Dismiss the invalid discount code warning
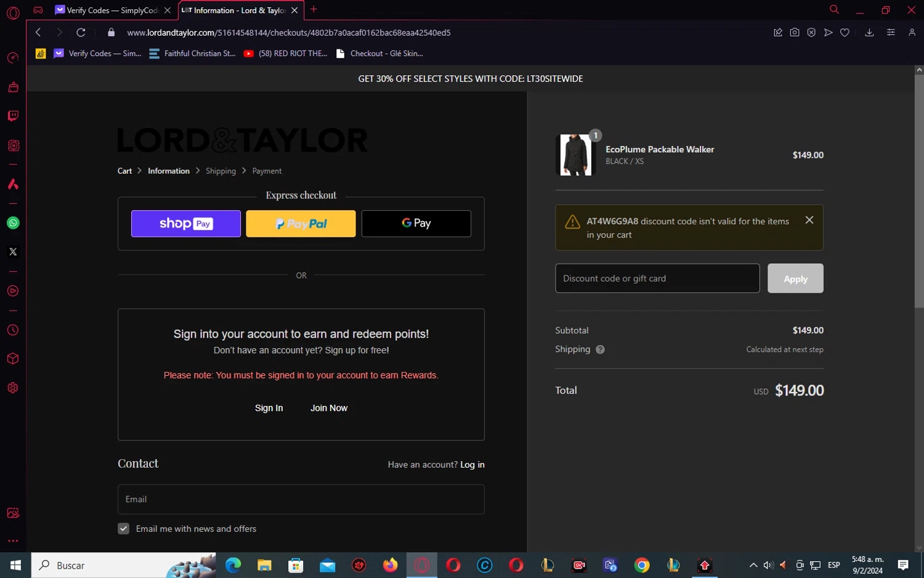 (x=809, y=220)
